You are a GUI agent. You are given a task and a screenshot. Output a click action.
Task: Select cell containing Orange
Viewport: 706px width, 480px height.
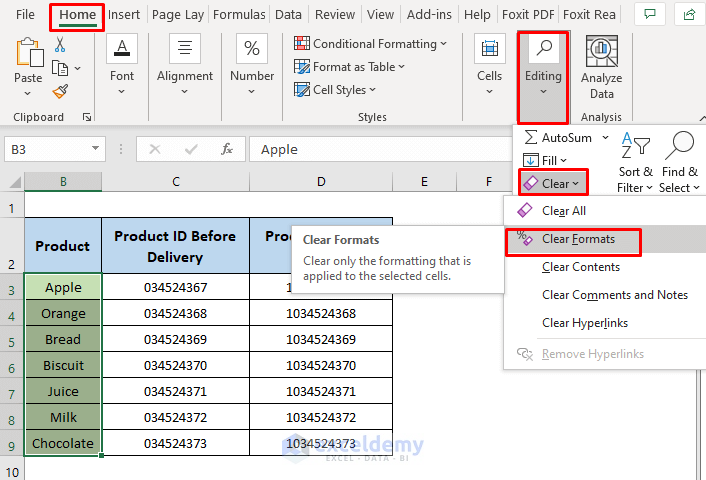pos(63,314)
